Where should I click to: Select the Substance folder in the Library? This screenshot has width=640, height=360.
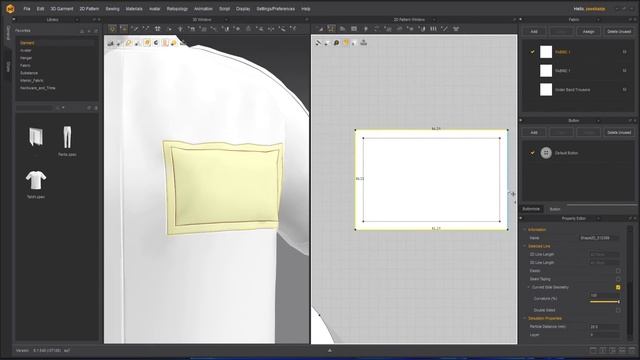29,73
